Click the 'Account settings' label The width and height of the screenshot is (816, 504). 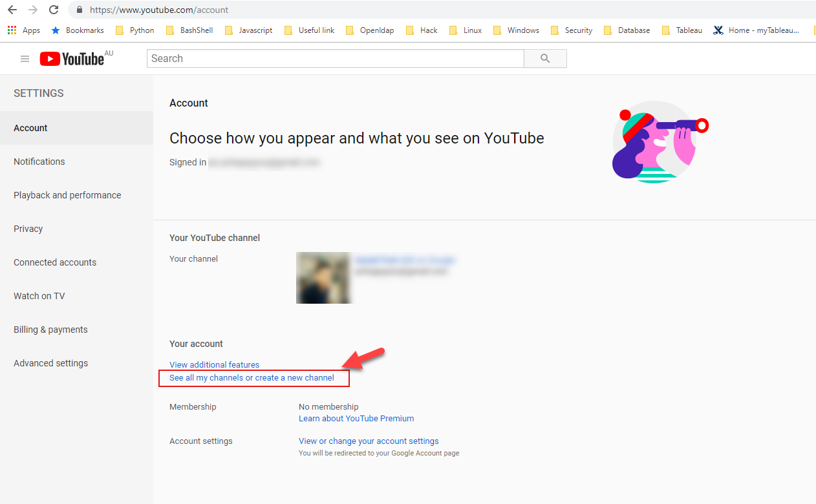point(201,441)
